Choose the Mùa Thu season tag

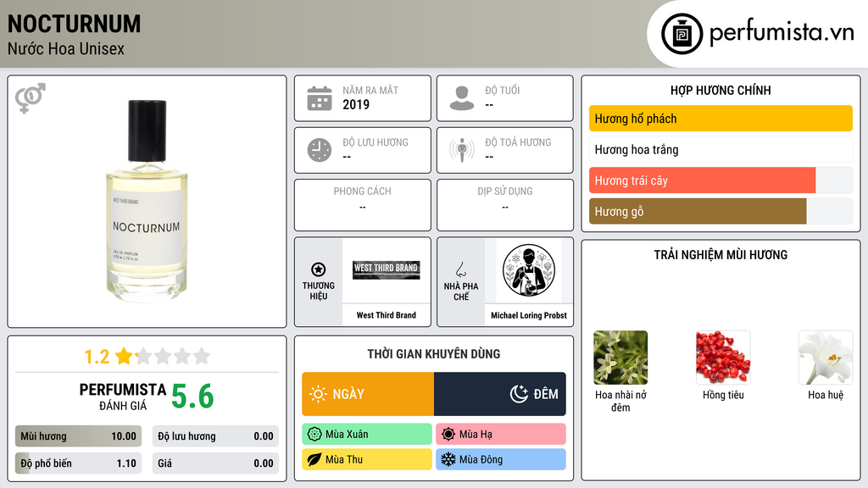tap(367, 459)
